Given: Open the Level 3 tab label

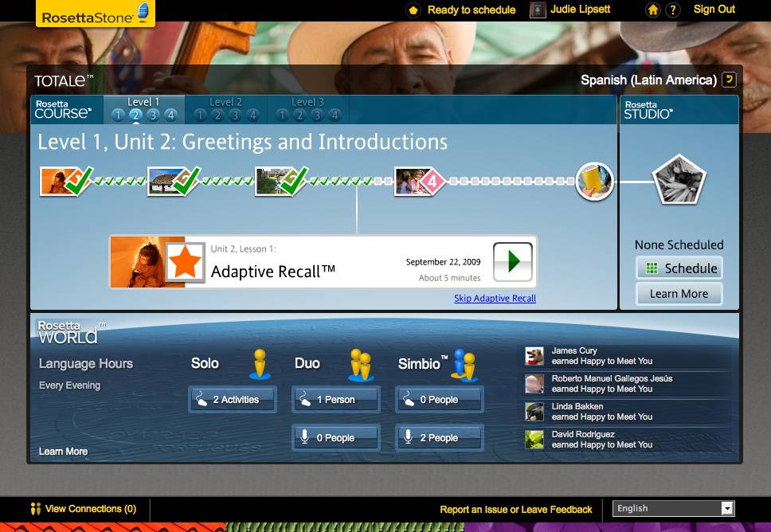Looking at the screenshot, I should pyautogui.click(x=307, y=102).
